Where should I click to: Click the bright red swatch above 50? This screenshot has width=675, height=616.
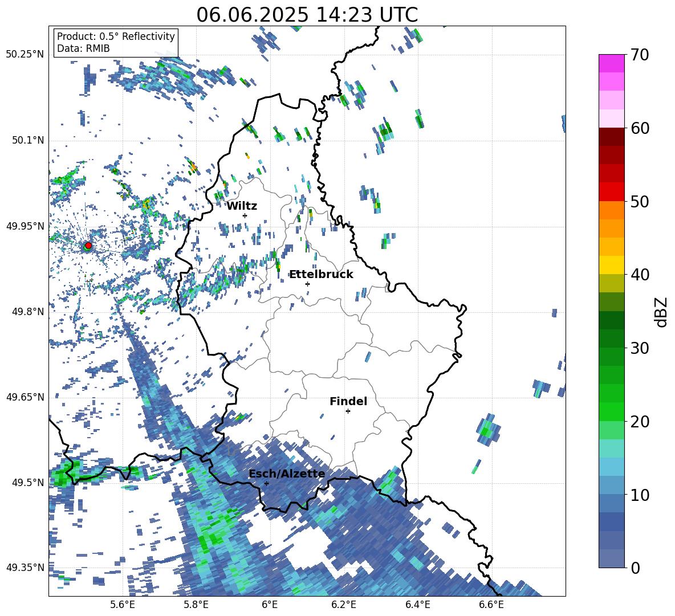[612, 192]
